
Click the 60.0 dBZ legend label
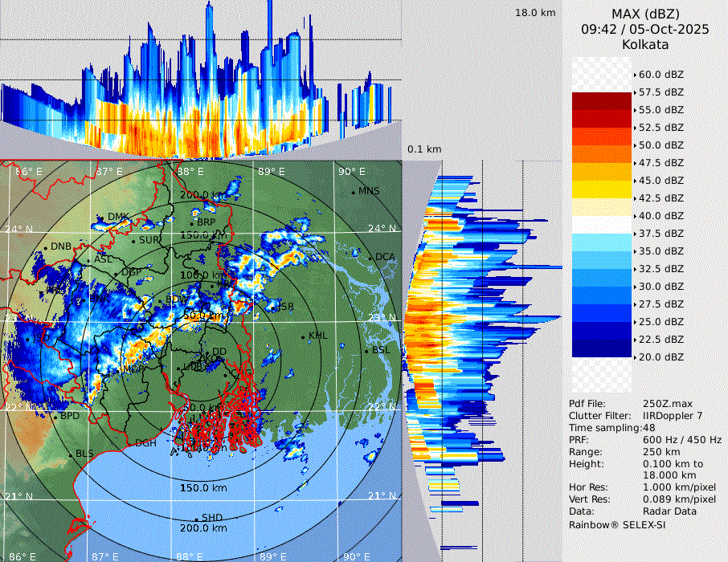click(x=661, y=75)
